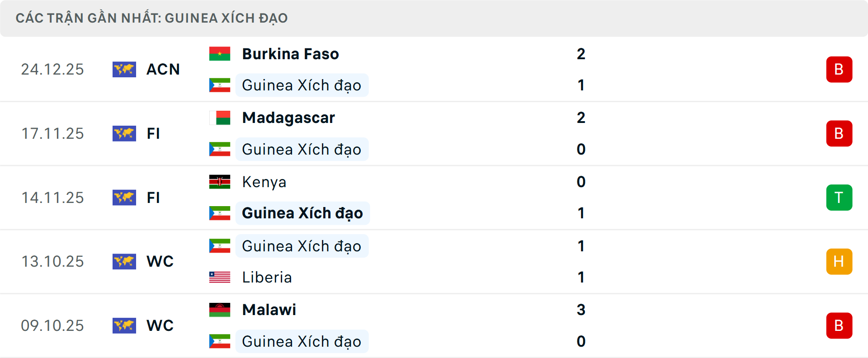The image size is (868, 358).
Task: Click the Liberia flag icon
Action: point(220,277)
